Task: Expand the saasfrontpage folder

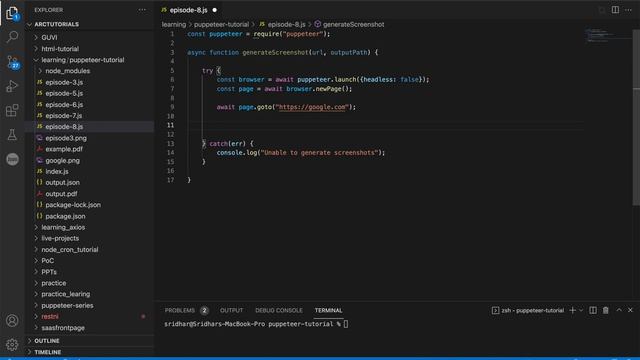Action: click(63, 328)
